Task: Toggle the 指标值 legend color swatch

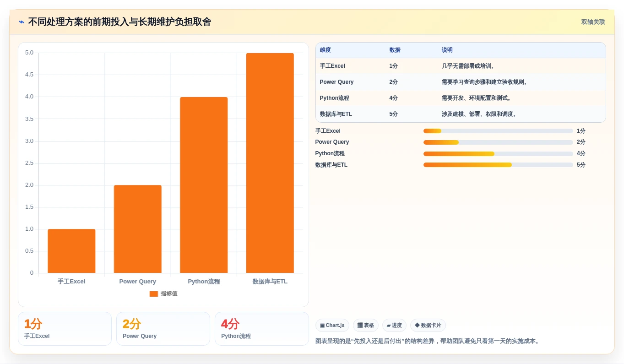Action: [154, 294]
